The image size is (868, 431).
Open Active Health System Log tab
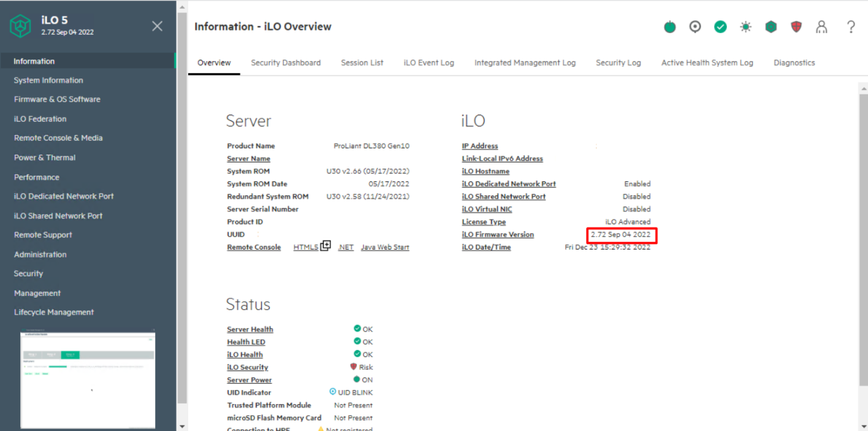pos(707,63)
